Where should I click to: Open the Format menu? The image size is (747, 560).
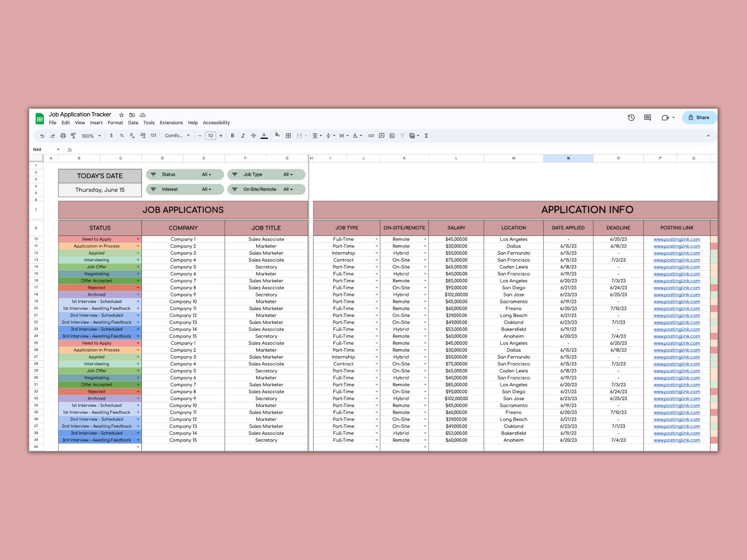click(x=115, y=122)
